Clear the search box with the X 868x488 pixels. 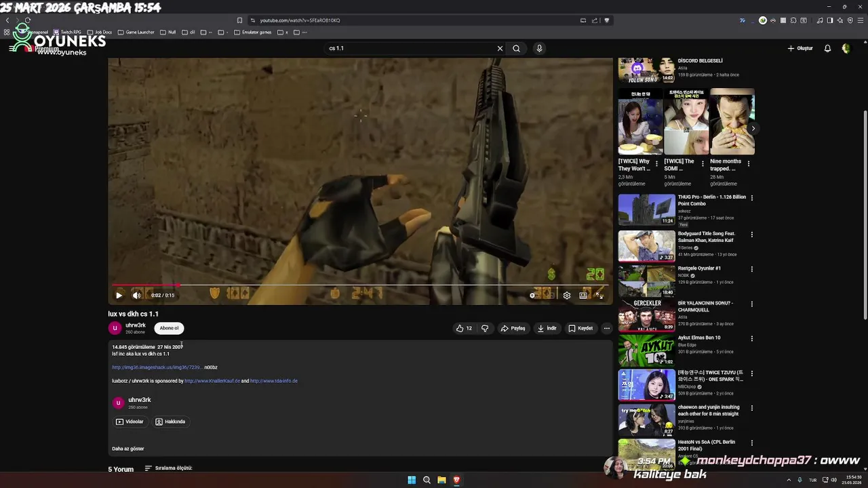point(500,48)
